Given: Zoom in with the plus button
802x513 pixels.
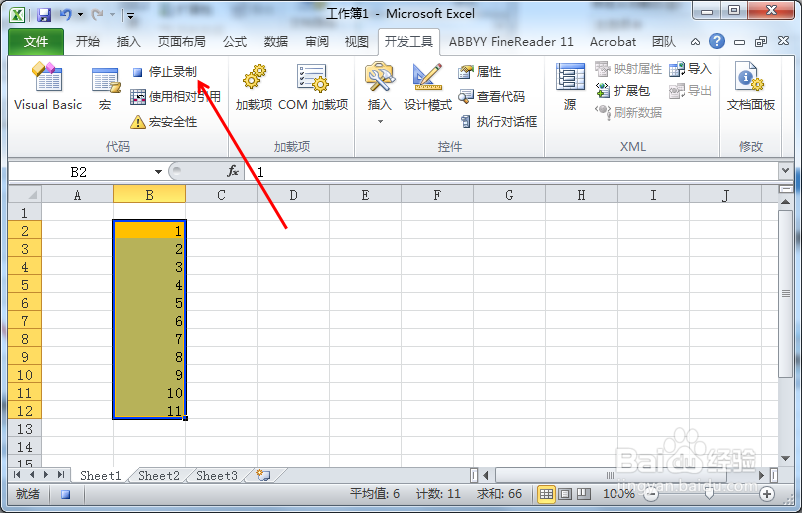Looking at the screenshot, I should tap(766, 494).
